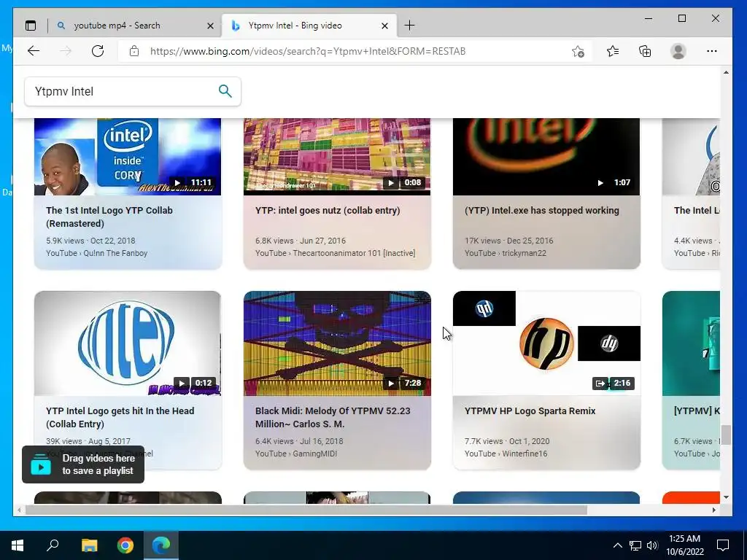Click the Microsoft Edge taskbar icon

click(161, 545)
